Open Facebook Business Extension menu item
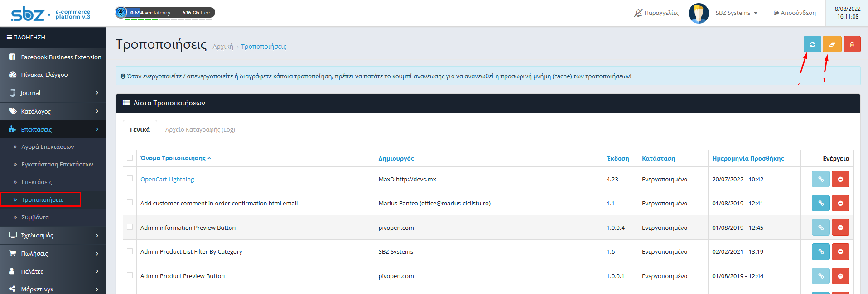Image resolution: width=868 pixels, height=294 pixels. pos(53,57)
